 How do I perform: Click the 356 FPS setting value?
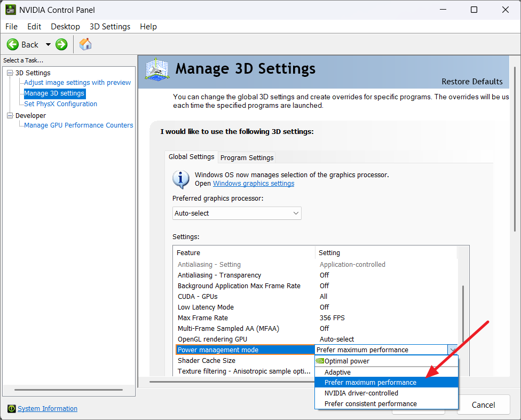(x=332, y=318)
